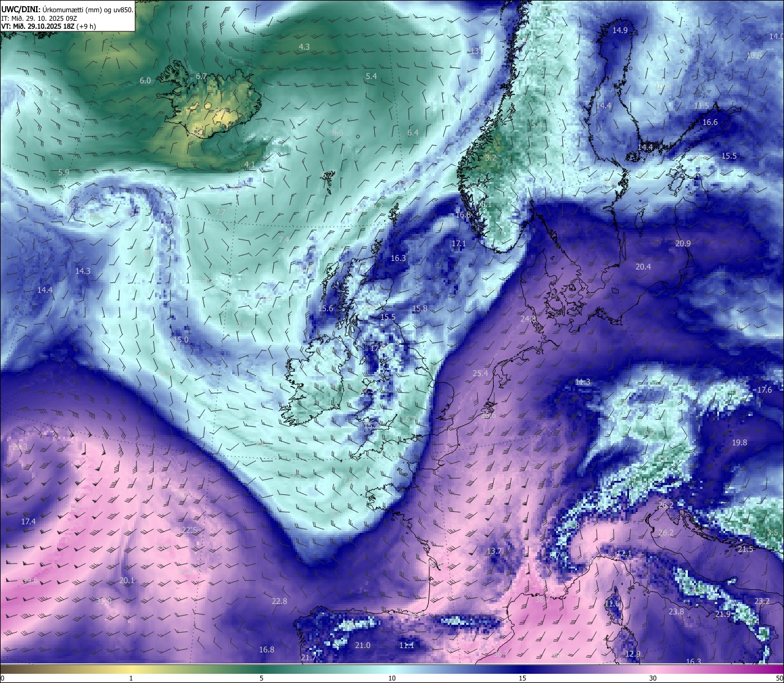Click the value 20.4 over the Baltic
The width and height of the screenshot is (784, 683).
tap(643, 267)
